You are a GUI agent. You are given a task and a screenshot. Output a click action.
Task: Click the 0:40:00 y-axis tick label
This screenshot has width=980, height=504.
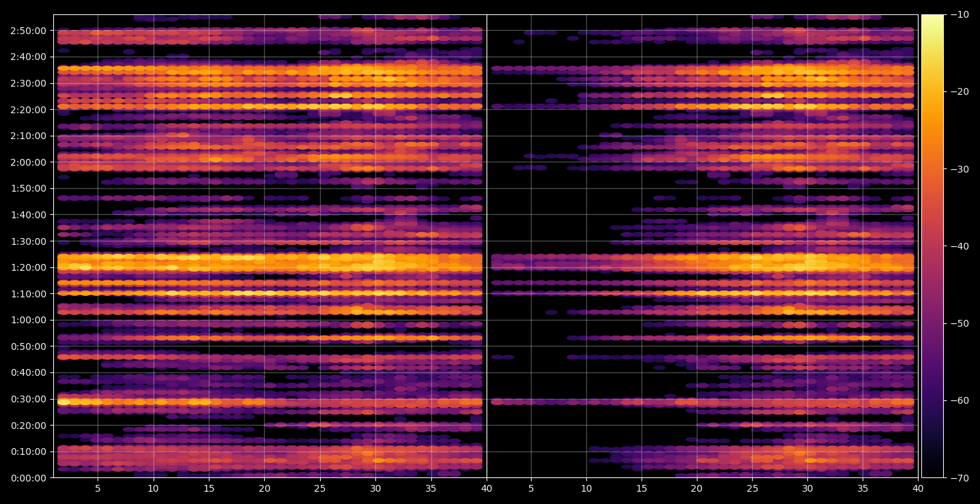click(28, 372)
